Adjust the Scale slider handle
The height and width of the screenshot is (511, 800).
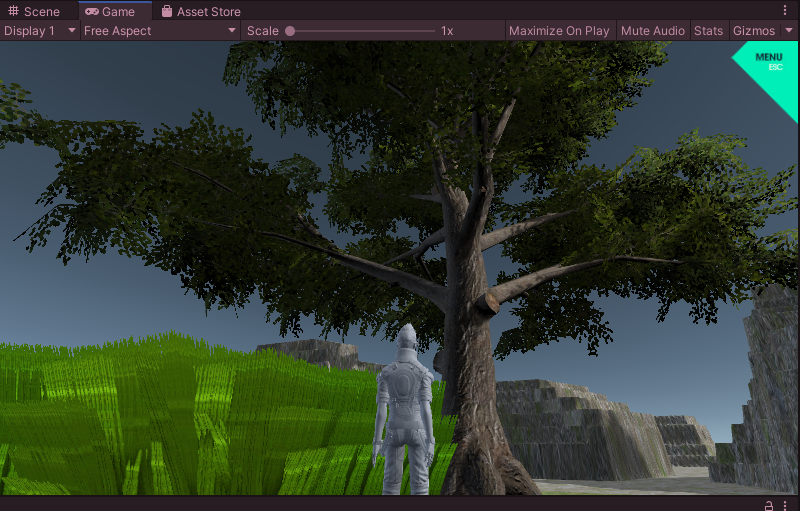[290, 31]
